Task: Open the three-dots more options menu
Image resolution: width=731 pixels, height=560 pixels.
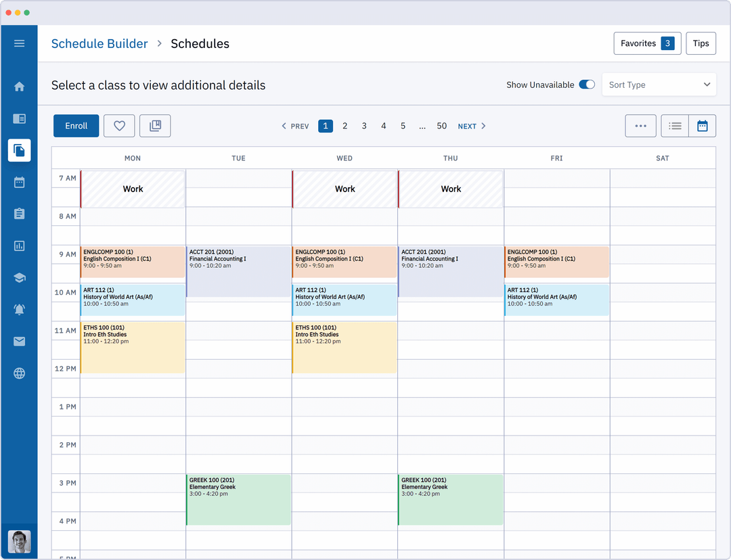Action: click(x=640, y=126)
